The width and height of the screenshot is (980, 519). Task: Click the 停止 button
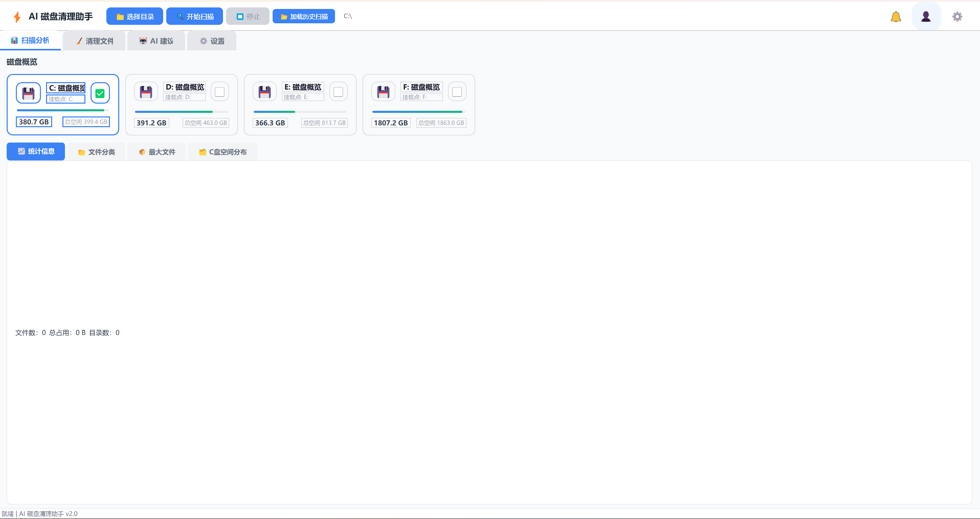point(248,16)
